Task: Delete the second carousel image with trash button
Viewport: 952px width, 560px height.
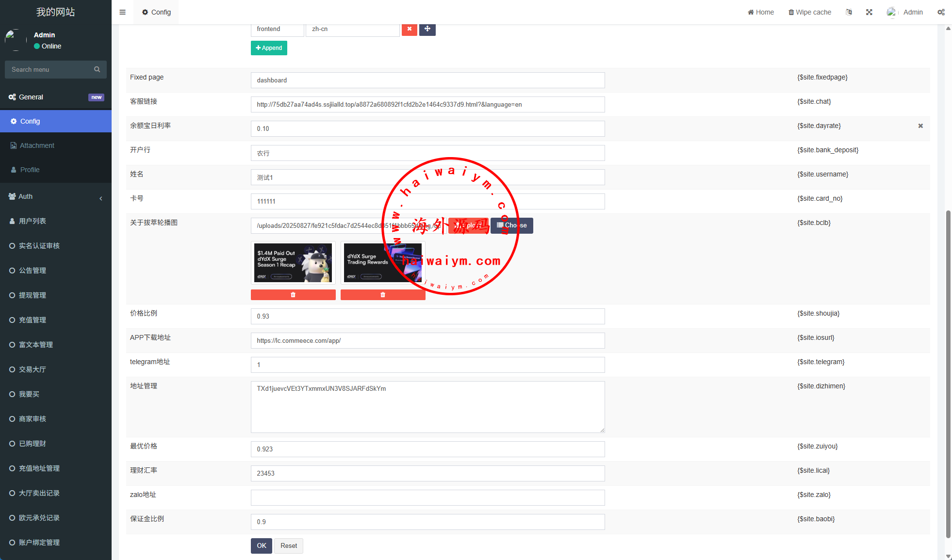Action: [x=383, y=295]
